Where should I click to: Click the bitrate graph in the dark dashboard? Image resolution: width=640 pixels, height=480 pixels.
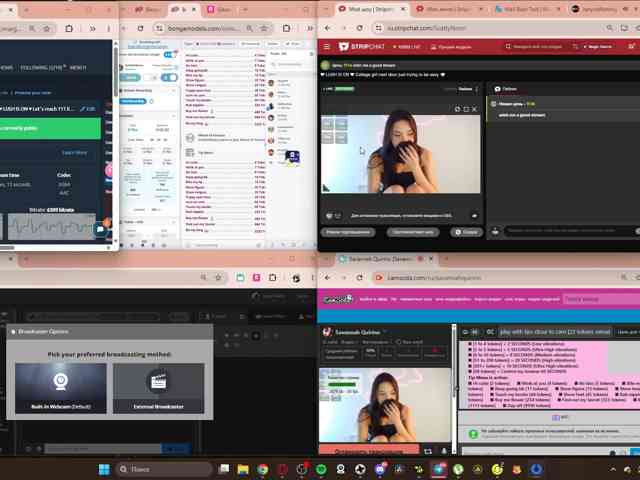(x=51, y=226)
